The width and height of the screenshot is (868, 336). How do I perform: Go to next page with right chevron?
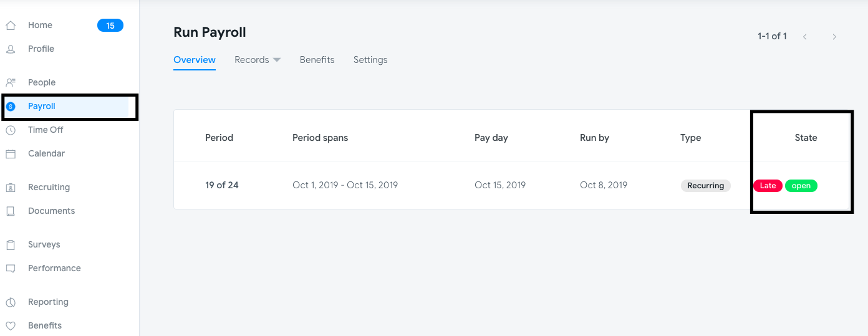834,37
